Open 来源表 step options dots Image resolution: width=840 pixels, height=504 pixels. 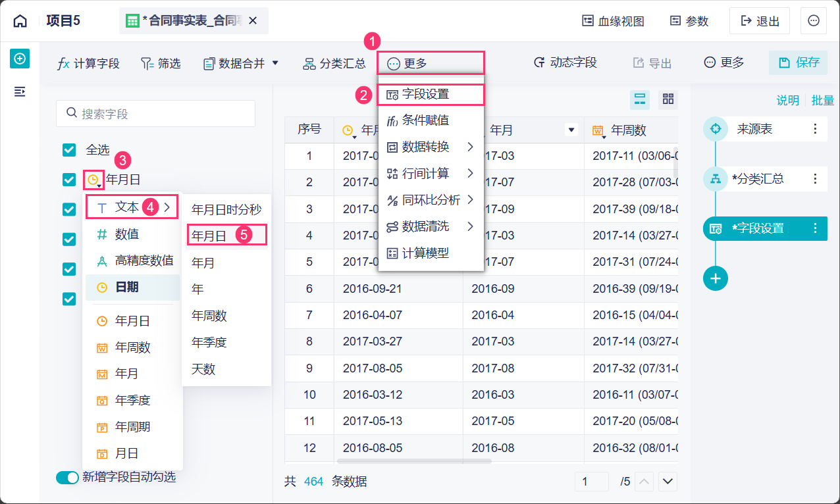click(x=815, y=129)
